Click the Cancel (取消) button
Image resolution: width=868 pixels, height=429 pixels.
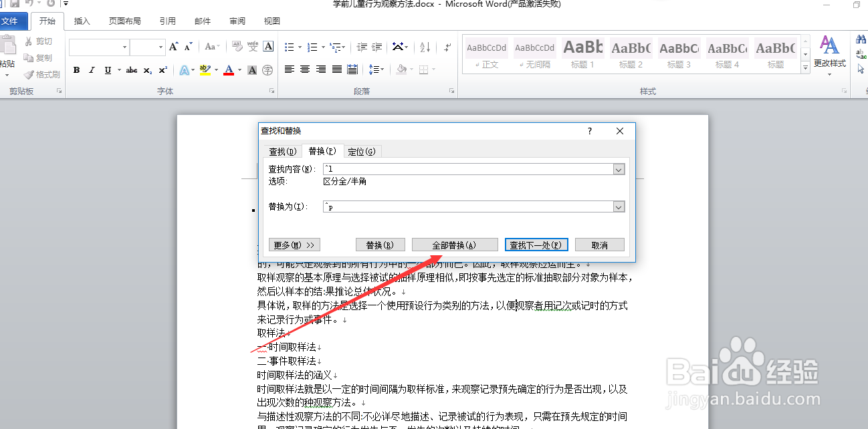[x=600, y=245]
